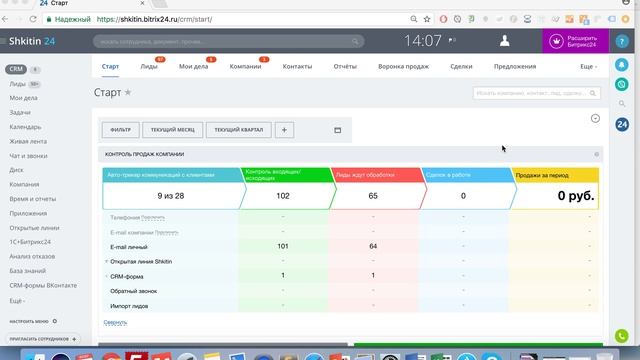Open Задачи in left sidebar
The height and width of the screenshot is (360, 640).
pyautogui.click(x=20, y=112)
